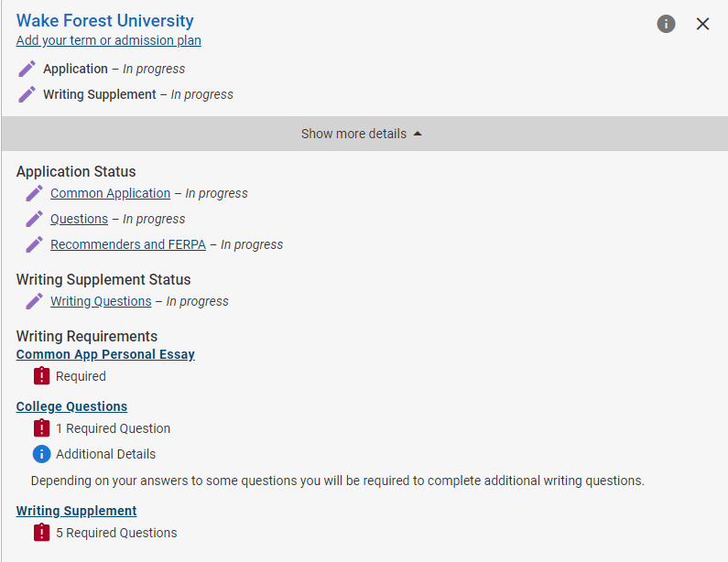Click red icon beside 5 Required Questions
728x562 pixels.
click(42, 533)
